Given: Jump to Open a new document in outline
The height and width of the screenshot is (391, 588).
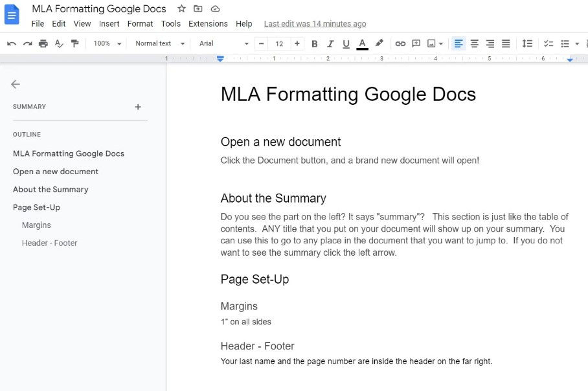Looking at the screenshot, I should coord(56,172).
